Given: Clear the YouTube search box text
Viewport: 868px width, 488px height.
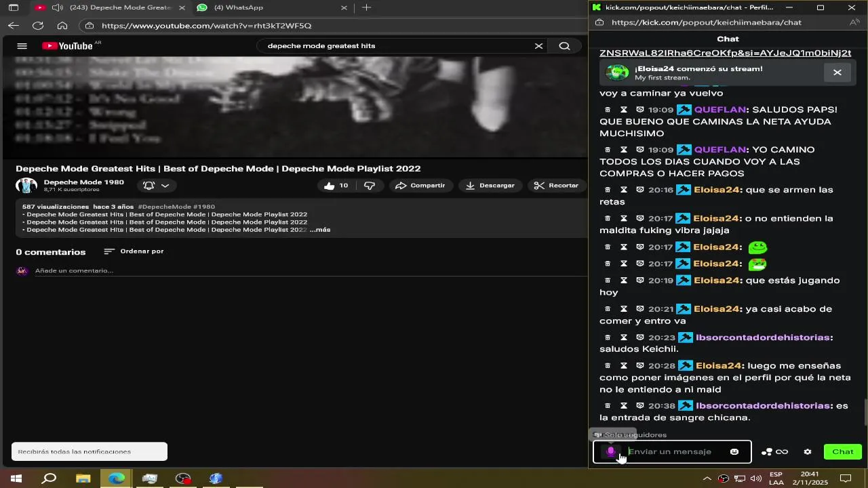Looking at the screenshot, I should point(538,46).
